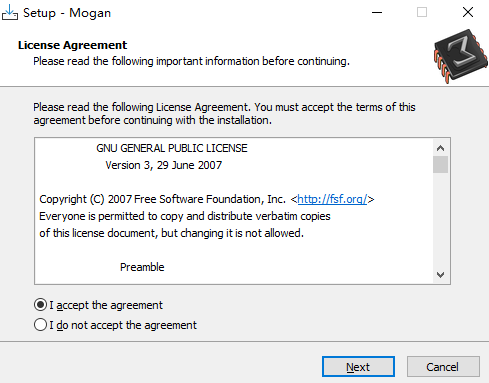Click the "Version 3, 29 June 2007" line
The image size is (489, 383).
[164, 165]
